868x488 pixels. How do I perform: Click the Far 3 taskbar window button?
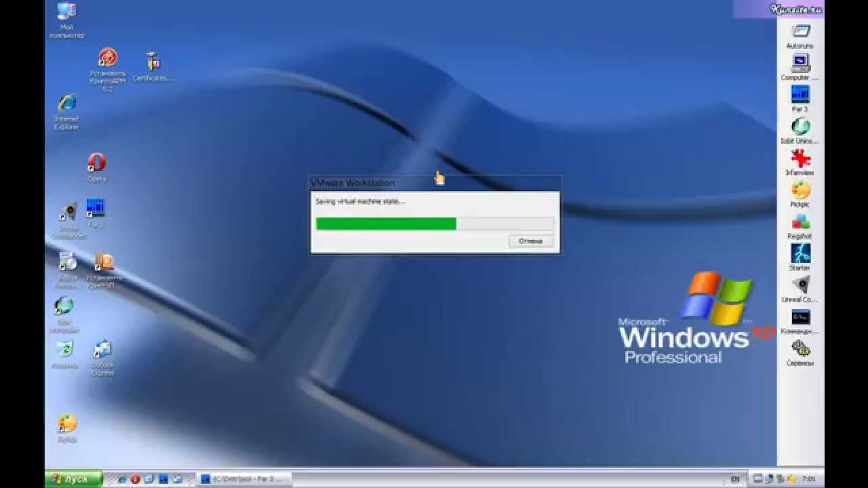[x=244, y=479]
